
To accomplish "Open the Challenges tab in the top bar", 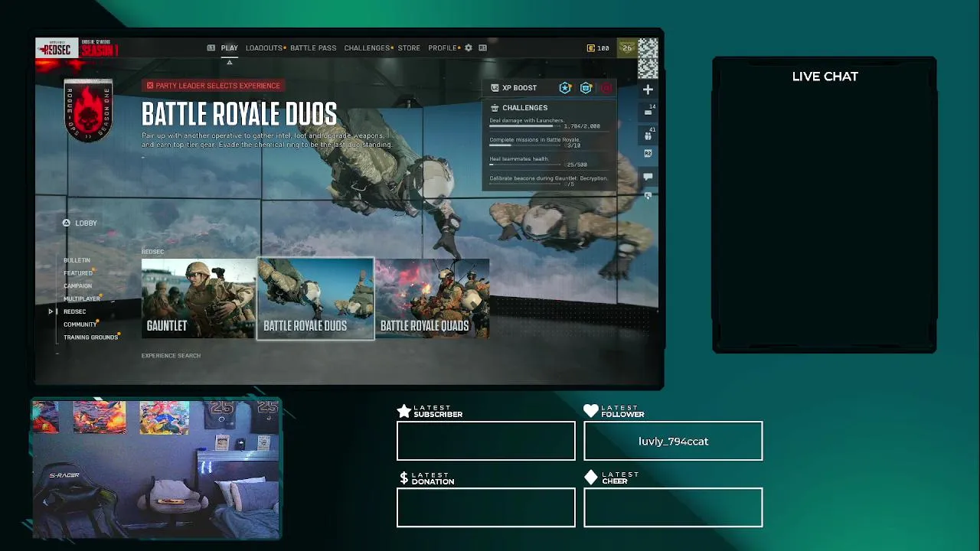I will pyautogui.click(x=367, y=48).
